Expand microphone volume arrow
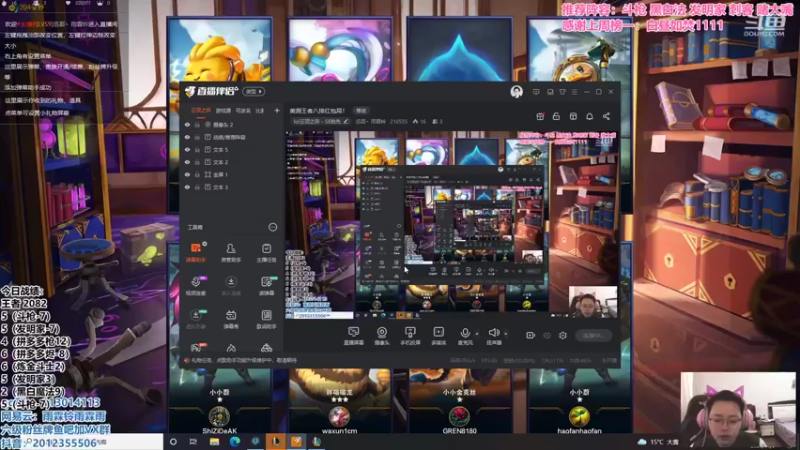Viewport: 800px width, 450px height. [477, 334]
